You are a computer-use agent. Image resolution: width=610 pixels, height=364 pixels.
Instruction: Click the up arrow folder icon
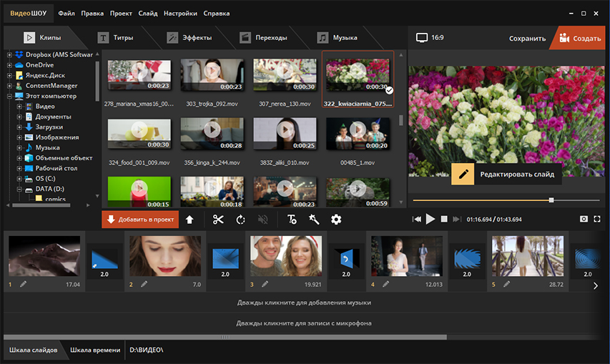coord(190,220)
